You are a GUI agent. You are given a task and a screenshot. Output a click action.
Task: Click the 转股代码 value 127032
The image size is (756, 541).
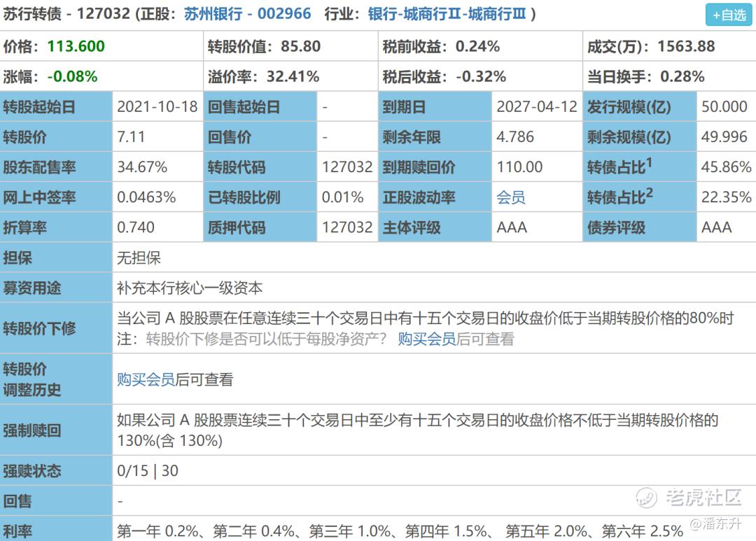347,167
